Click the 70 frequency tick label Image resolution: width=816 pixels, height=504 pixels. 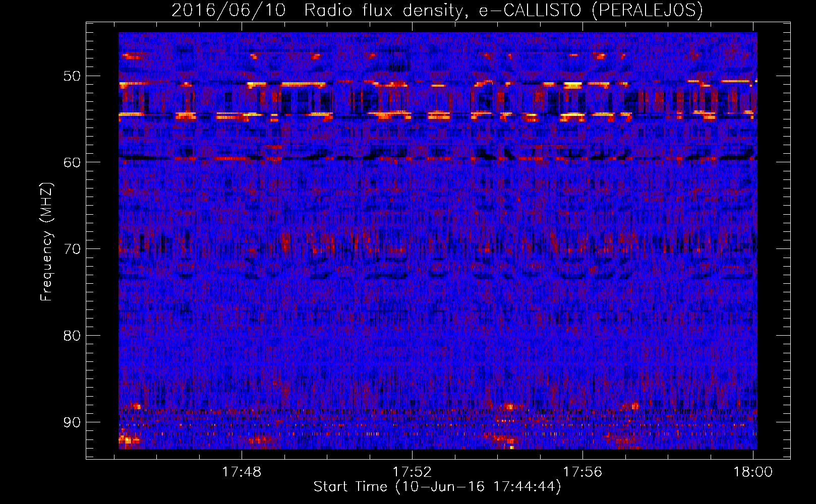click(72, 249)
